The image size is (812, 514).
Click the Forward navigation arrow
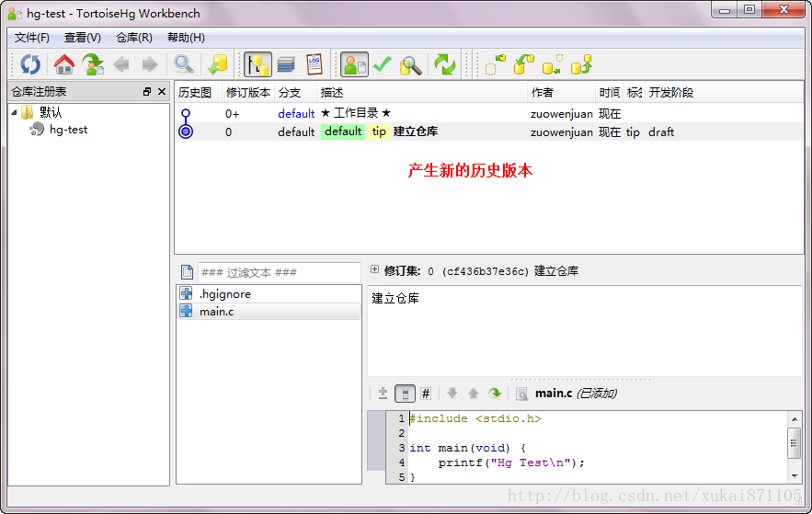point(150,64)
